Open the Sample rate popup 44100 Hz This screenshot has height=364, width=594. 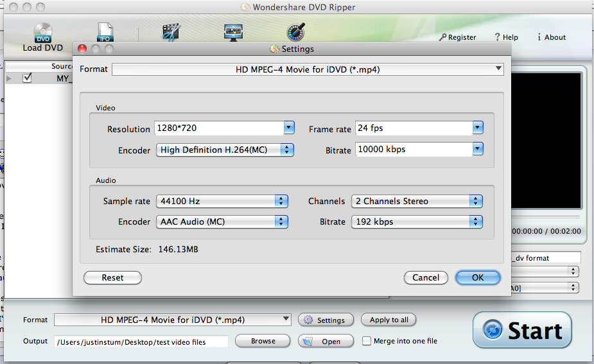tap(222, 201)
